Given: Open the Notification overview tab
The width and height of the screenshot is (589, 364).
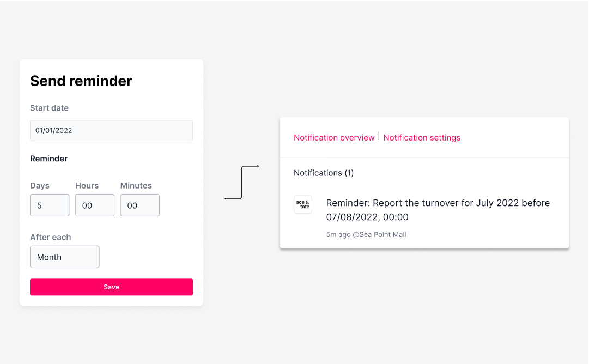Looking at the screenshot, I should [334, 138].
